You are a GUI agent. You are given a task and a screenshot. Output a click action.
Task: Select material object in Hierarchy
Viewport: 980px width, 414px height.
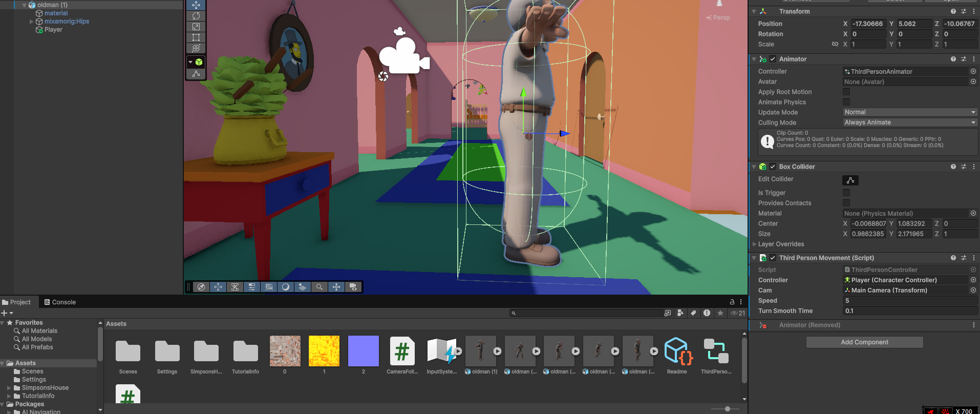56,13
